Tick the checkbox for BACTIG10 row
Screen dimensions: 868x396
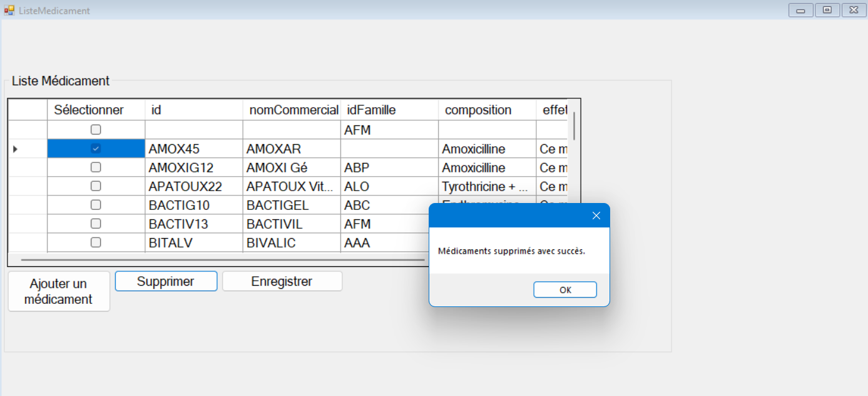point(96,205)
